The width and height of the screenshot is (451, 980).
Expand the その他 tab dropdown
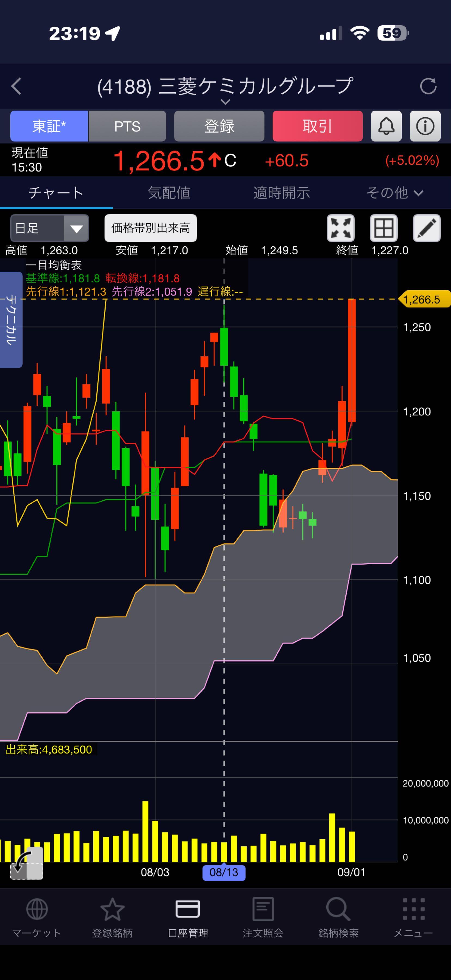[394, 193]
